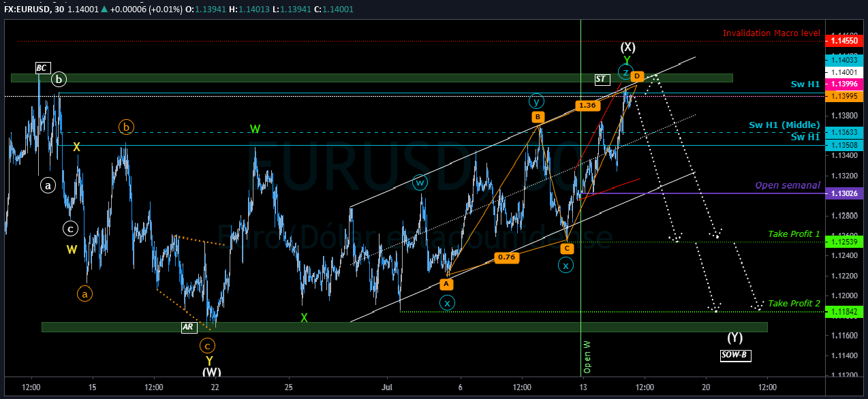Screen dimensions: 868x399
Task: Click the 13 date on time axis
Action: pos(584,387)
